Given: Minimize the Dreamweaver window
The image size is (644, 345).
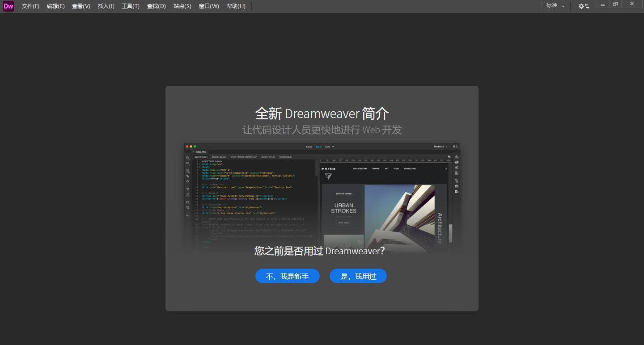Looking at the screenshot, I should [x=603, y=4].
